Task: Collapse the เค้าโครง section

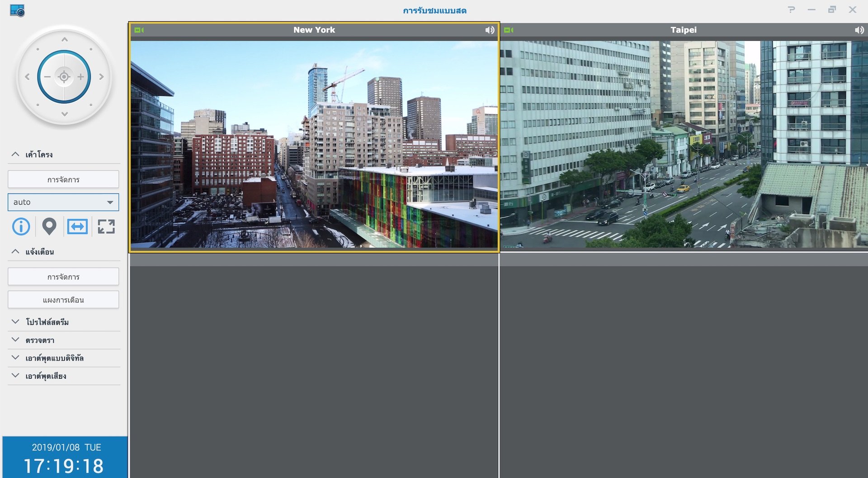Action: (x=15, y=155)
